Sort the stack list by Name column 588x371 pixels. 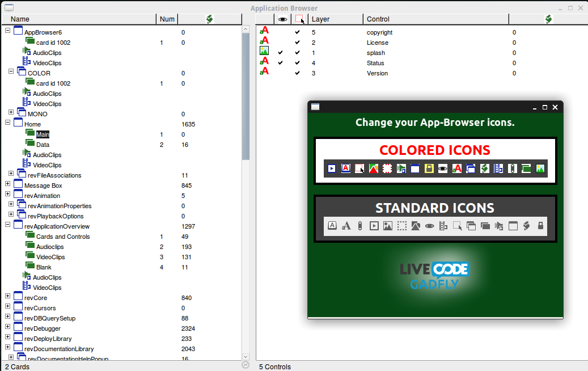click(x=79, y=19)
